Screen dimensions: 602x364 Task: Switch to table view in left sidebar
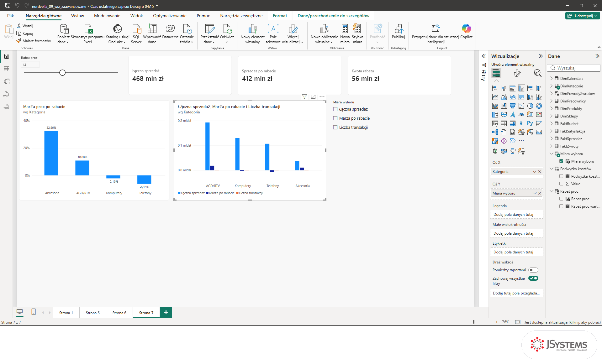7,69
